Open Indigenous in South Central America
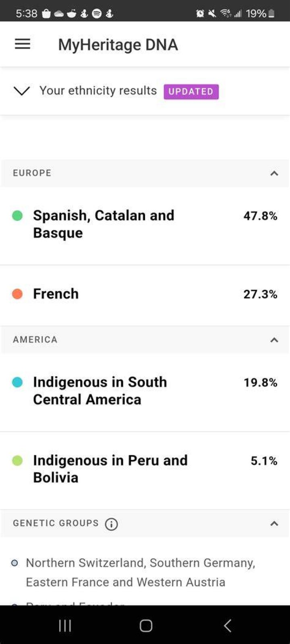290x644 pixels. coord(145,391)
